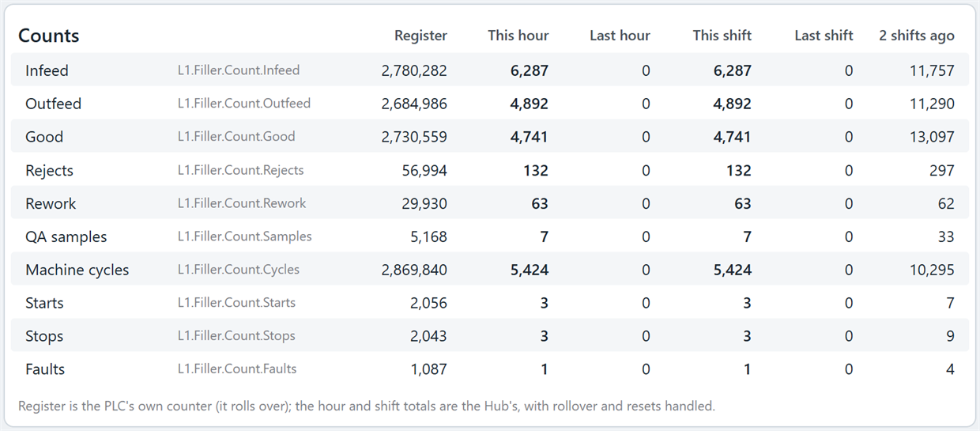Image resolution: width=980 pixels, height=431 pixels.
Task: Select the Starts row label
Action: [x=44, y=303]
